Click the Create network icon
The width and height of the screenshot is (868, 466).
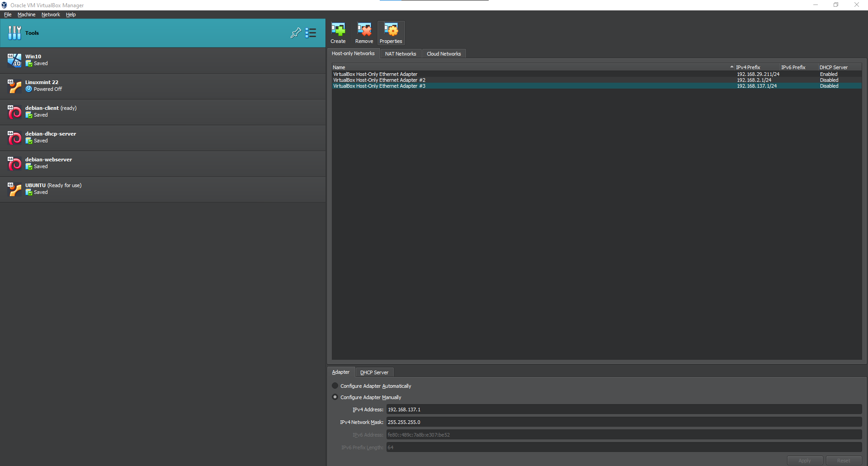pyautogui.click(x=338, y=30)
